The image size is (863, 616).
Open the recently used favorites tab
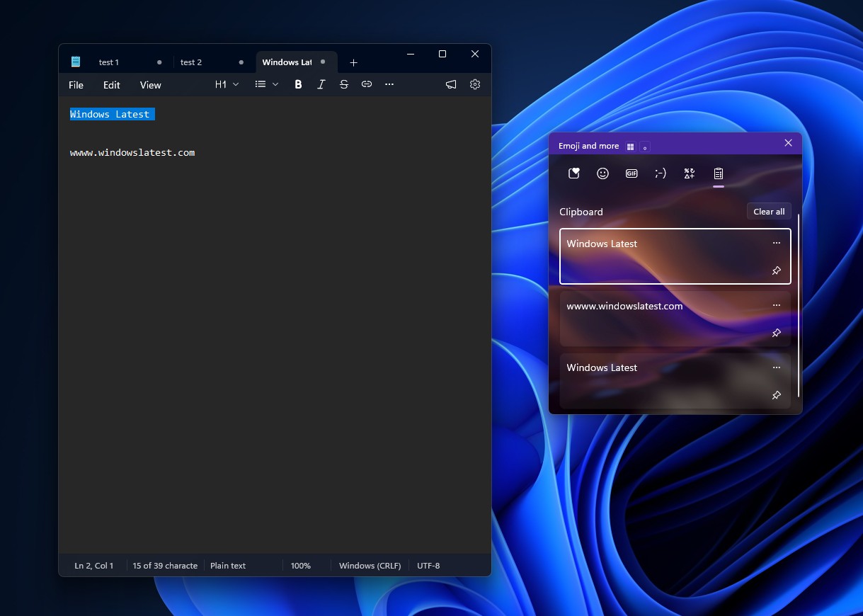point(574,173)
